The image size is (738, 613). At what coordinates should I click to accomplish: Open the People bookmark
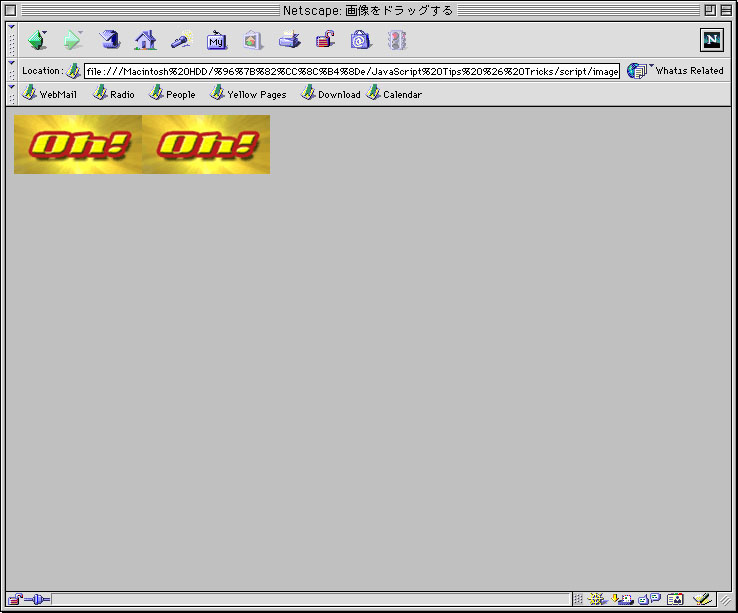[172, 94]
